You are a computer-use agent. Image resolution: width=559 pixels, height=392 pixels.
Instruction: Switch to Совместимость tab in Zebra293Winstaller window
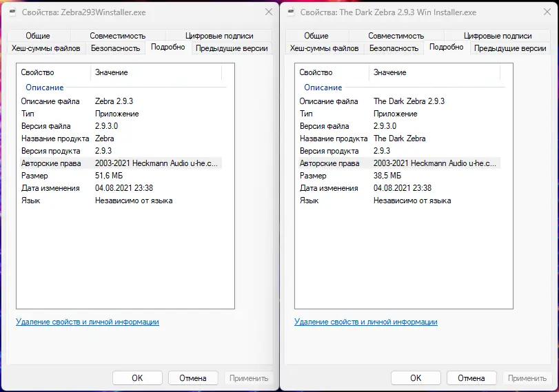coord(117,36)
